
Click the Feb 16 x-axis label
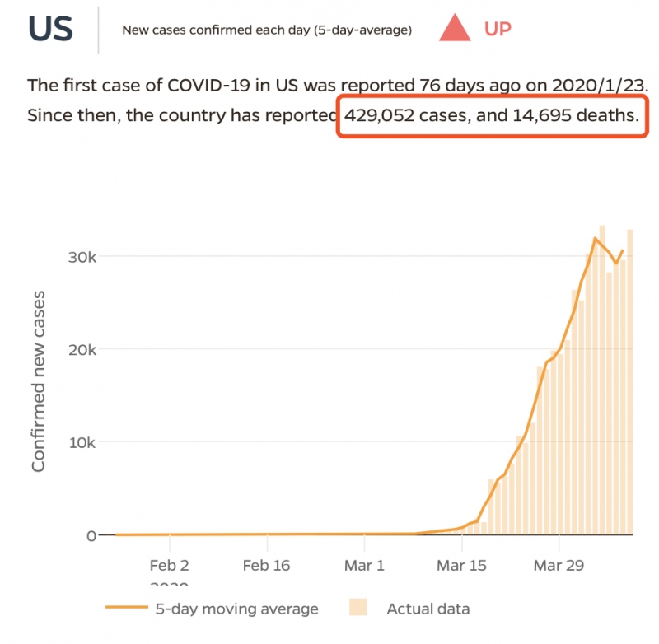click(268, 566)
